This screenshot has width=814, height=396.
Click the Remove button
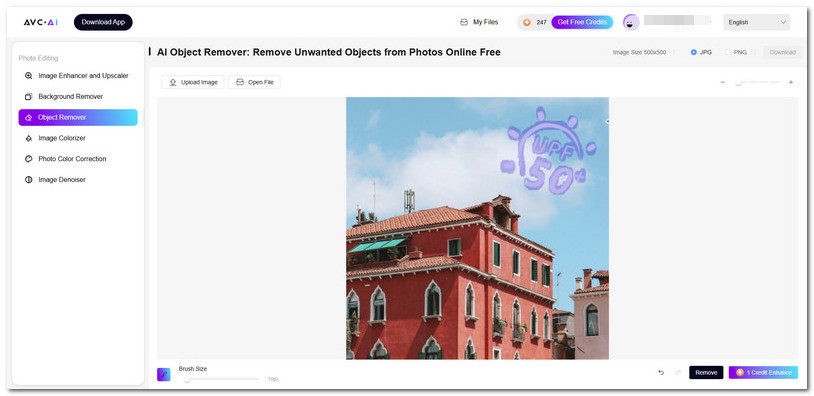tap(706, 373)
